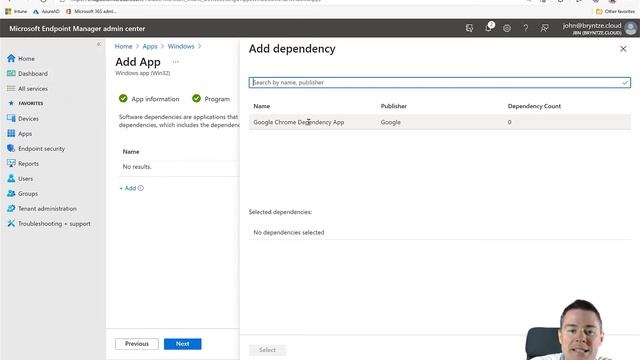Click the Select button
The image size is (640, 360).
tap(267, 350)
